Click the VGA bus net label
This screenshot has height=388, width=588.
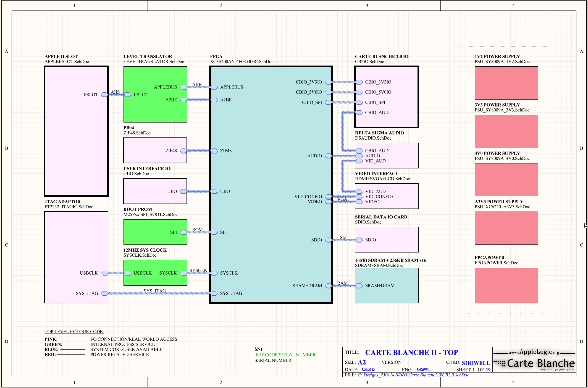click(x=342, y=199)
